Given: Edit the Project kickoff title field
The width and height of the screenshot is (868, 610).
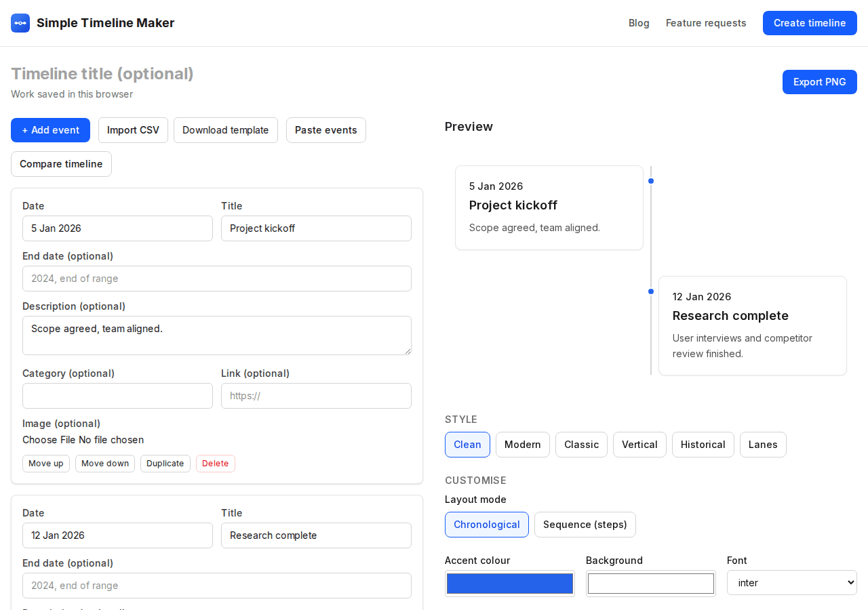Looking at the screenshot, I should tap(316, 228).
